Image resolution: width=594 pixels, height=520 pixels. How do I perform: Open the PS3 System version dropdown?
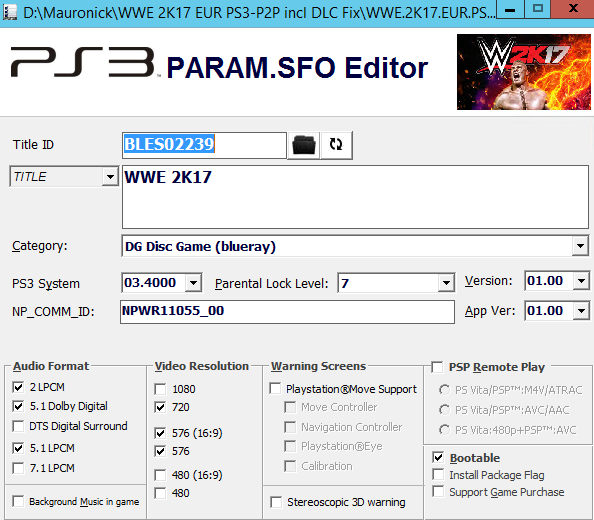(193, 283)
